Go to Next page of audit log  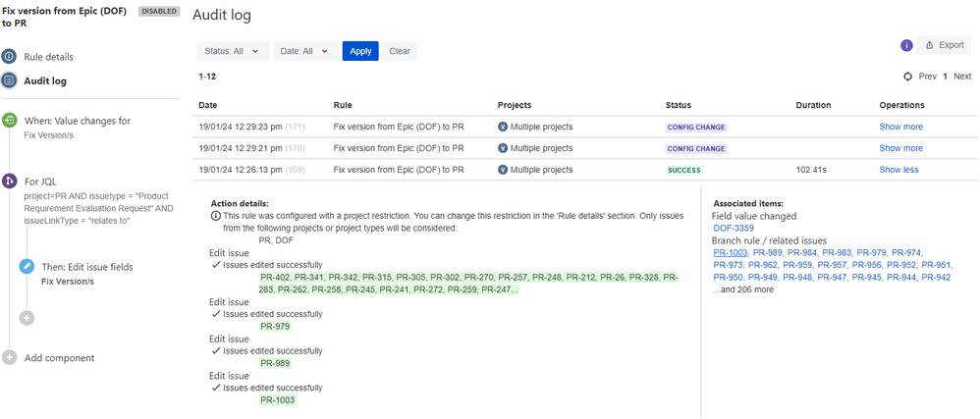962,77
